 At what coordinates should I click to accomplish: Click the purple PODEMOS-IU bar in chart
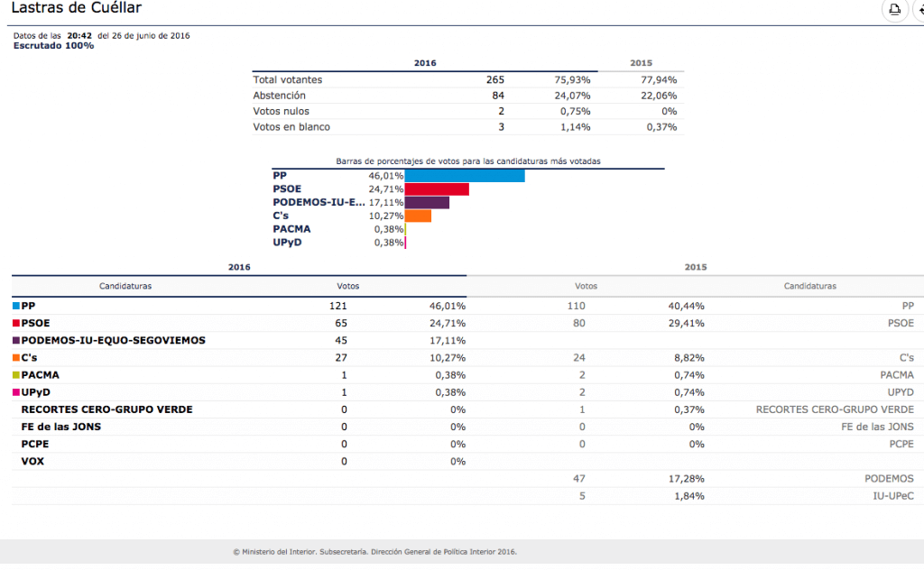(427, 203)
